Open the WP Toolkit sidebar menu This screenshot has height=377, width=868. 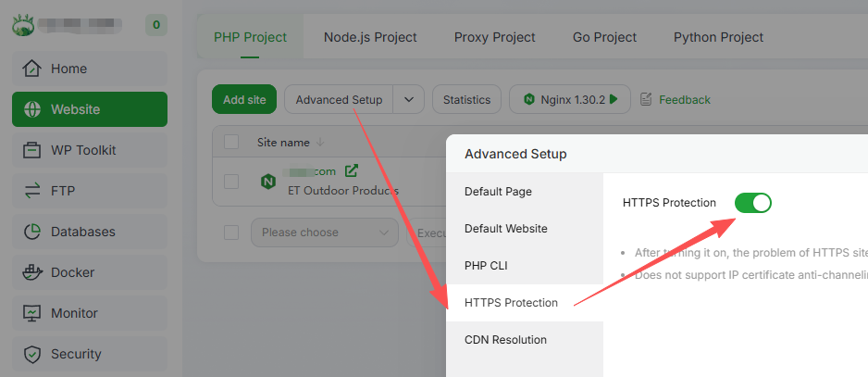pyautogui.click(x=90, y=150)
